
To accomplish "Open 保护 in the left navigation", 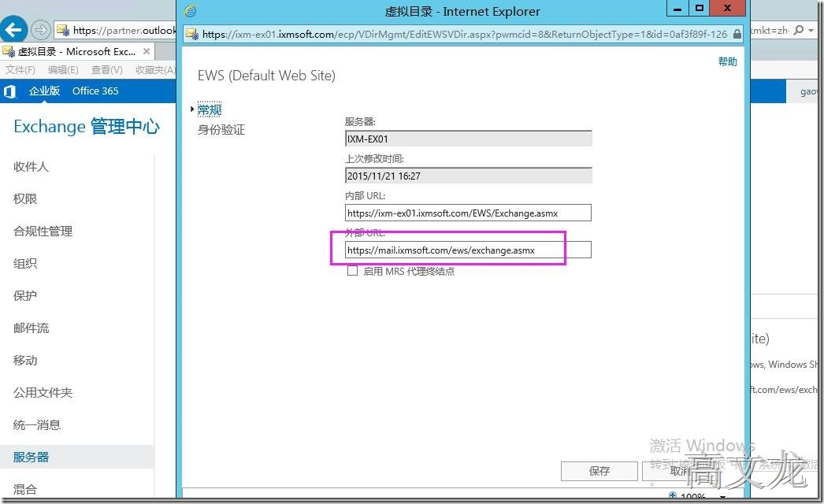I will pos(25,296).
